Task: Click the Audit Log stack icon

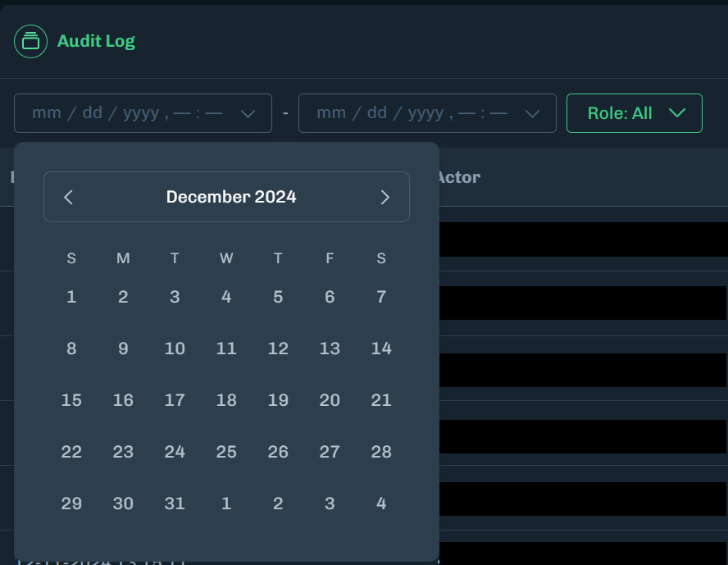Action: point(30,41)
